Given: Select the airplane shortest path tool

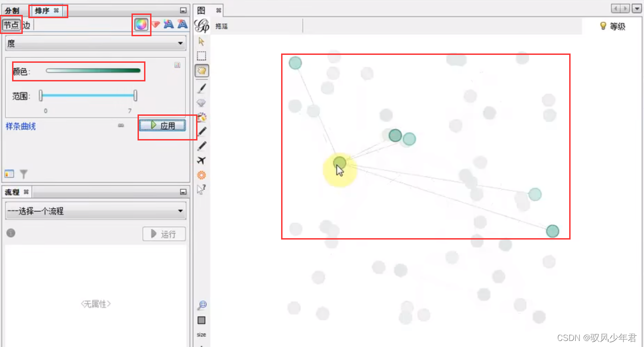Looking at the screenshot, I should pos(201,160).
